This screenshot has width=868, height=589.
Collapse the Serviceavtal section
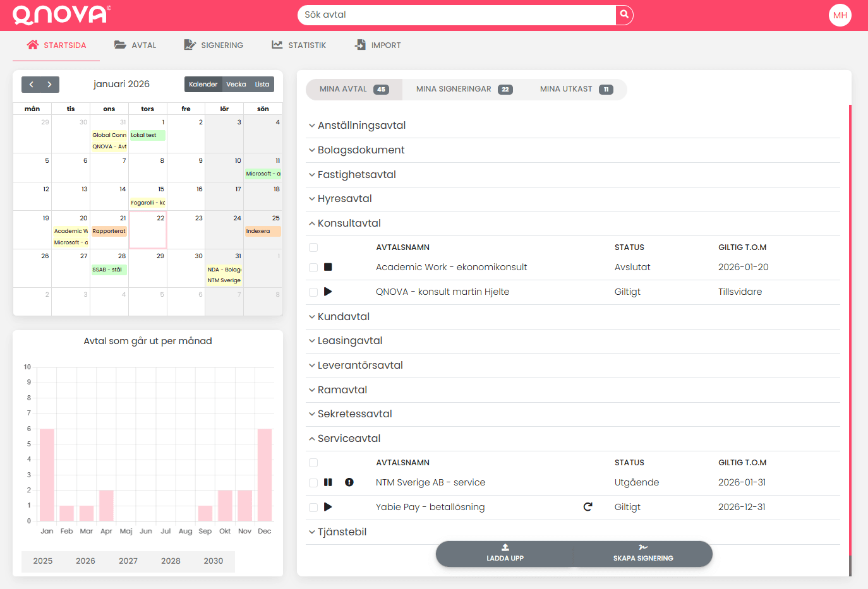(x=573, y=439)
